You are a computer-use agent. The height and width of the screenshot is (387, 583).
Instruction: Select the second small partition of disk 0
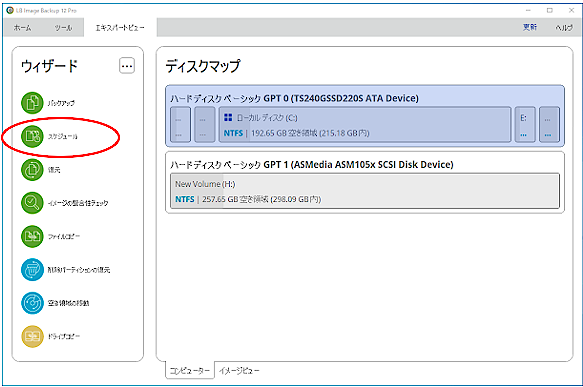click(x=204, y=125)
